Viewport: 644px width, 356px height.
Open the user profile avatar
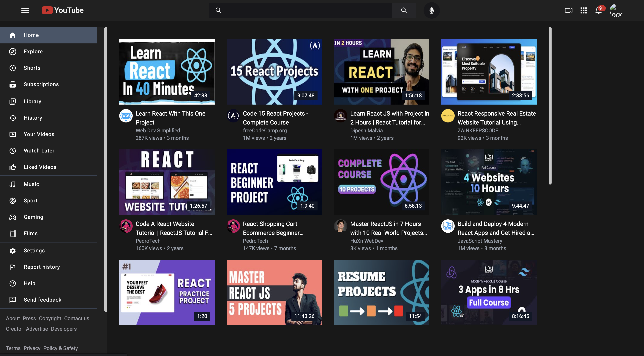tap(616, 10)
